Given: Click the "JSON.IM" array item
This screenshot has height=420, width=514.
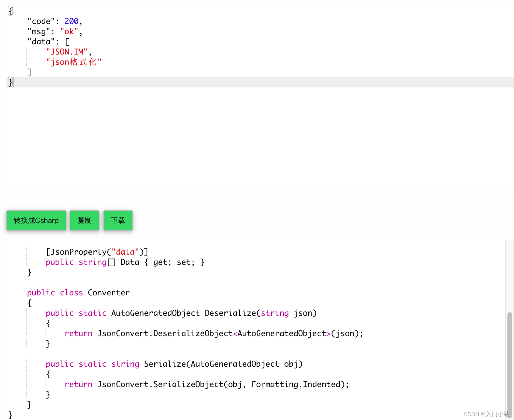Looking at the screenshot, I should (x=67, y=52).
